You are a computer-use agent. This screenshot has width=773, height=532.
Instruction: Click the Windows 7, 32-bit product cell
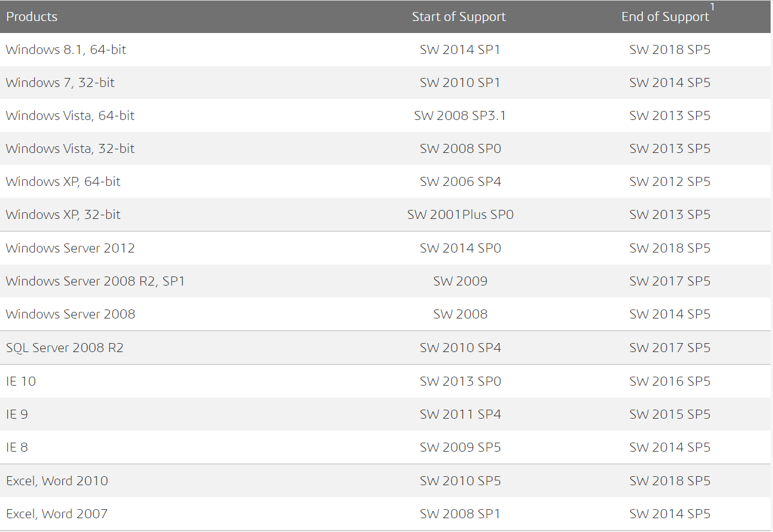click(x=60, y=83)
